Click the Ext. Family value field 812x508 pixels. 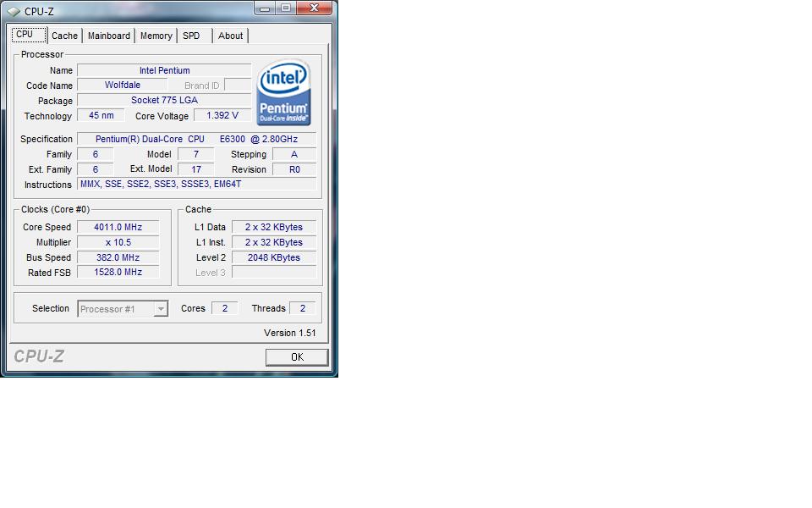[x=96, y=169]
